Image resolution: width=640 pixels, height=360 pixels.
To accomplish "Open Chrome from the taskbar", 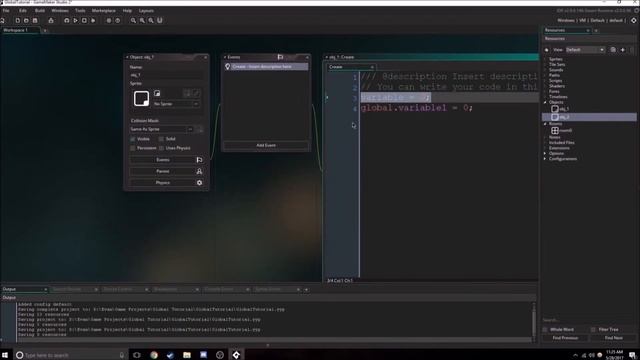I will 154,355.
